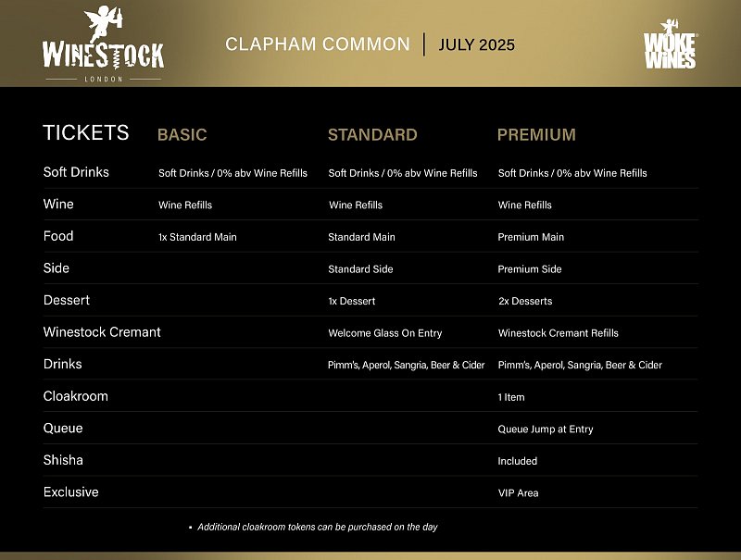The image size is (741, 560).
Task: Click the Exclusive row label
Action: point(70,492)
